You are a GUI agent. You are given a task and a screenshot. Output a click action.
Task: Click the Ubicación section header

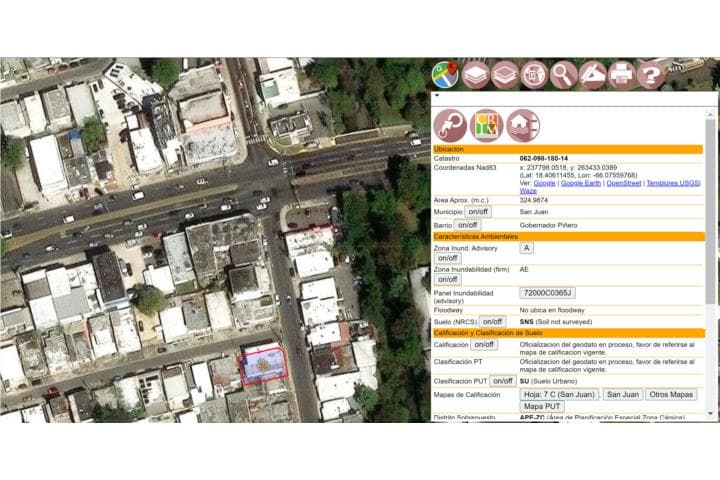[568, 149]
